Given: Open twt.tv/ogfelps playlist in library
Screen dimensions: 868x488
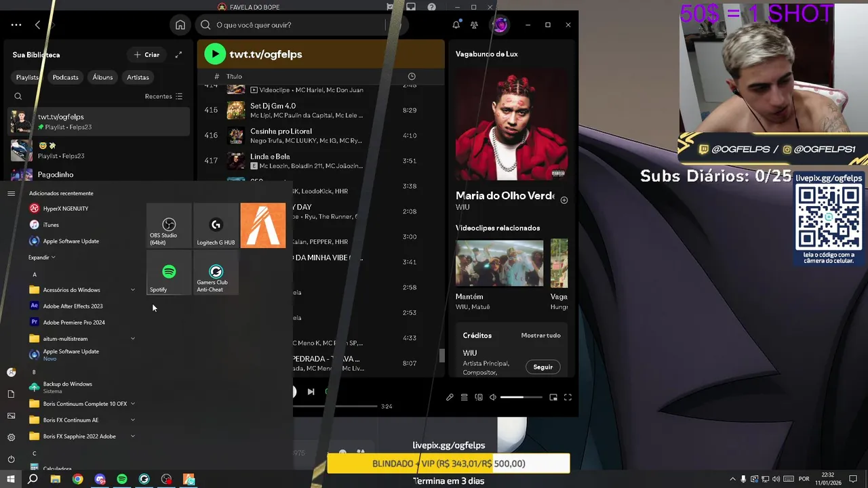Looking at the screenshot, I should 99,122.
